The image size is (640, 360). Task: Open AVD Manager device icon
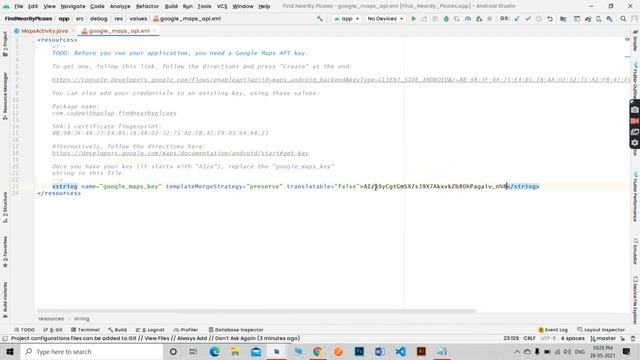598,19
